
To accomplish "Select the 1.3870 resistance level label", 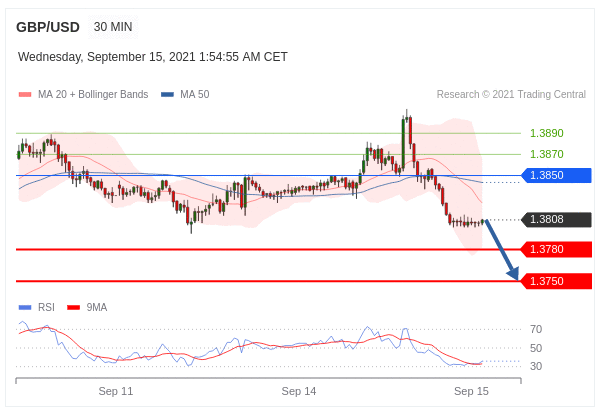I will click(546, 154).
